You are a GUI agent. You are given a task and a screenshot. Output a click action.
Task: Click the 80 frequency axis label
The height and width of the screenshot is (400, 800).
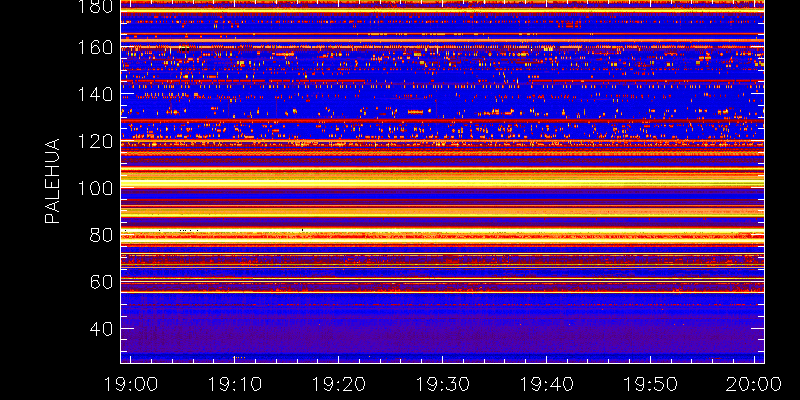(x=102, y=235)
